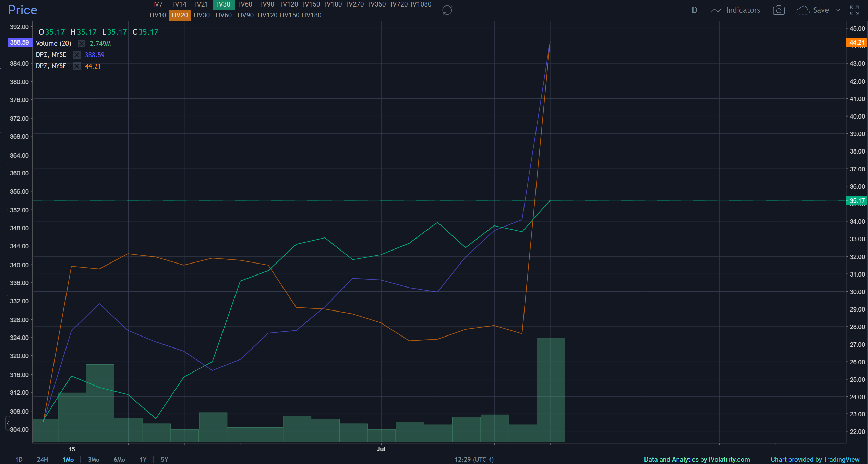Collapse the left side panel arrow
This screenshot has width=868, height=464.
[x=8, y=423]
